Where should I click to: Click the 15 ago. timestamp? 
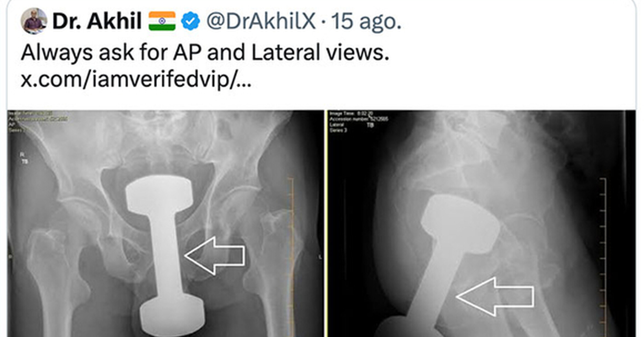click(366, 21)
